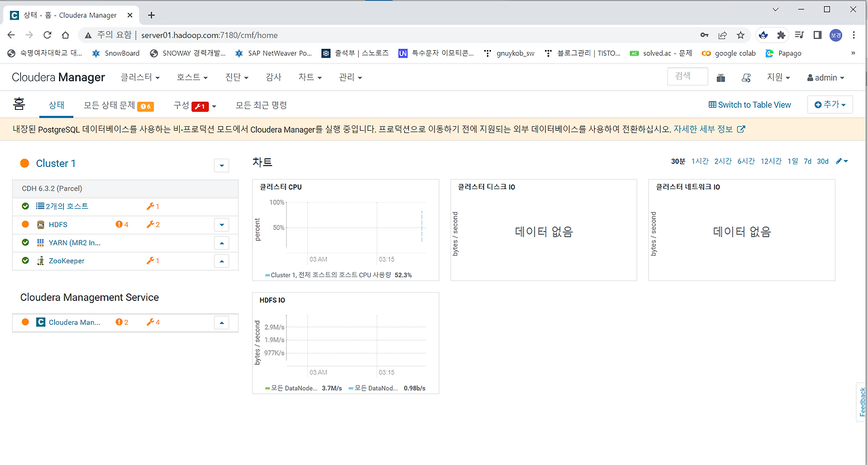Open the ZooKeeper service link
868x465 pixels.
[x=66, y=261]
